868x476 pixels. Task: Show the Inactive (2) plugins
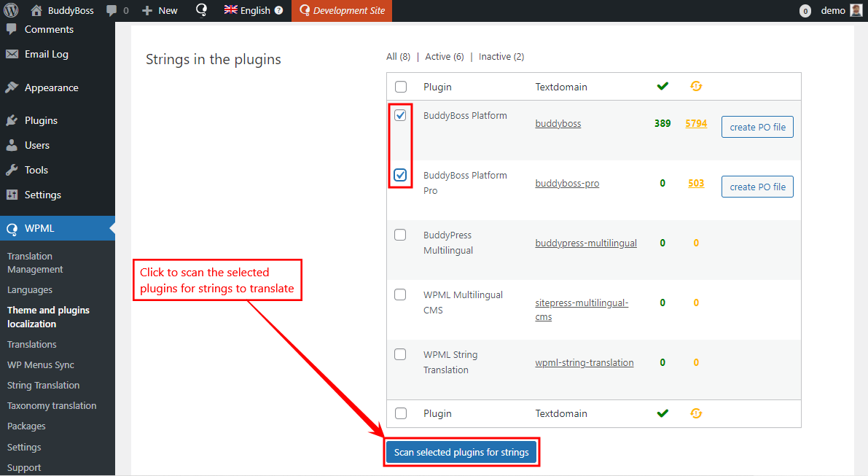(x=501, y=56)
